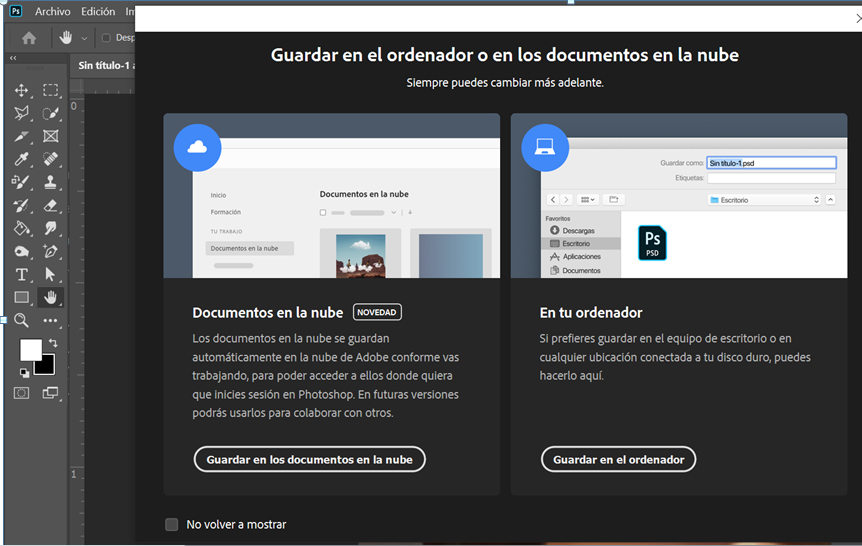Select the Hand tool in the toolbox
The height and width of the screenshot is (546, 862).
(x=51, y=297)
